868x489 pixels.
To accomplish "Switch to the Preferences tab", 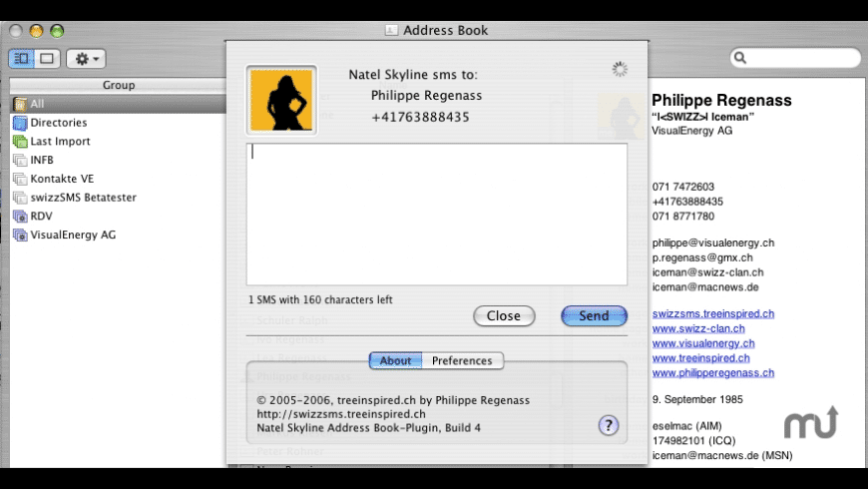I will tap(462, 360).
